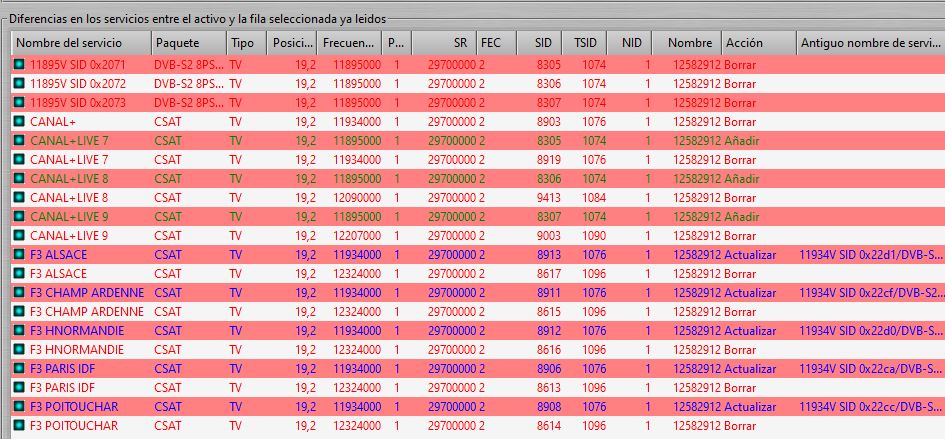Select the service name 11895V SID 0x2073
This screenshot has width=945, height=439.
[78, 103]
